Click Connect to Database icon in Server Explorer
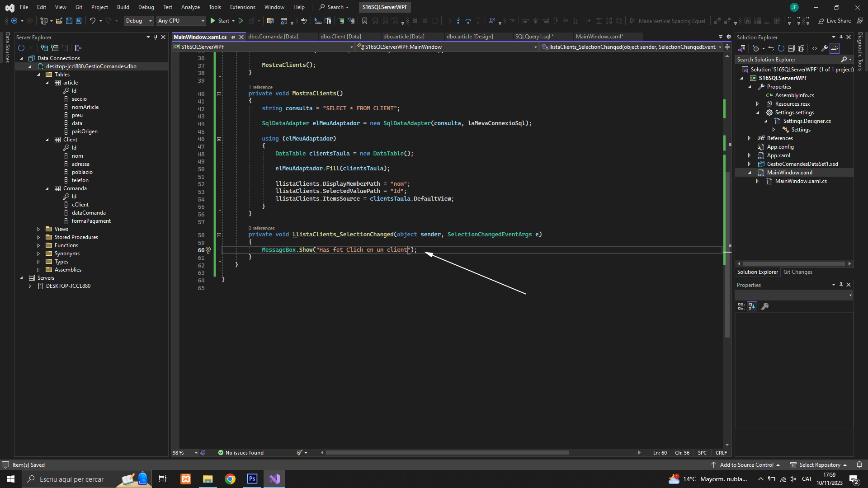The height and width of the screenshot is (488, 868). [44, 48]
